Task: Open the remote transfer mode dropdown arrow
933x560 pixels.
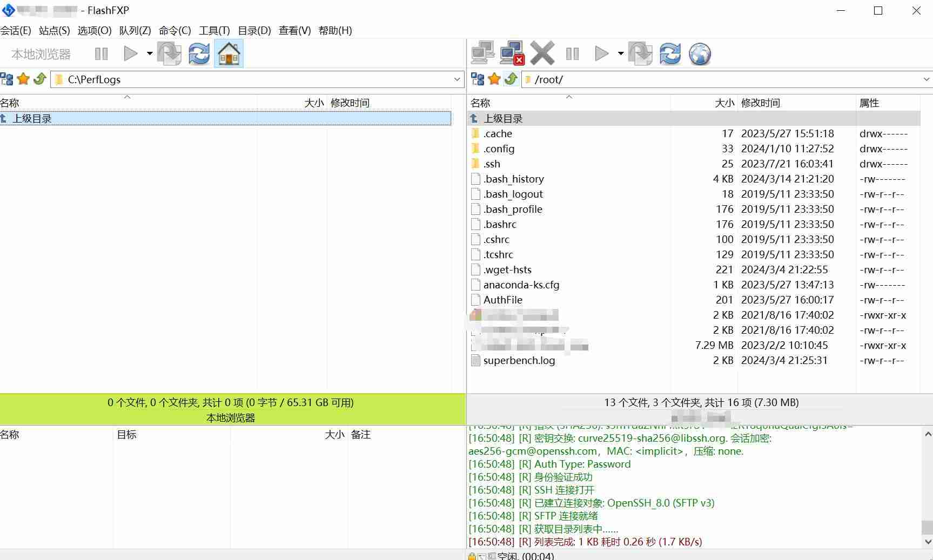Action: tap(620, 53)
